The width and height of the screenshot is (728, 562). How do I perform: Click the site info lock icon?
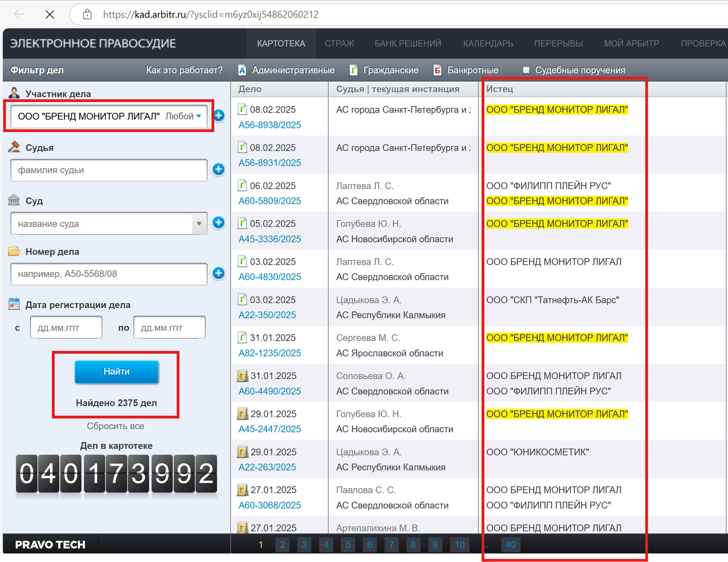[87, 14]
